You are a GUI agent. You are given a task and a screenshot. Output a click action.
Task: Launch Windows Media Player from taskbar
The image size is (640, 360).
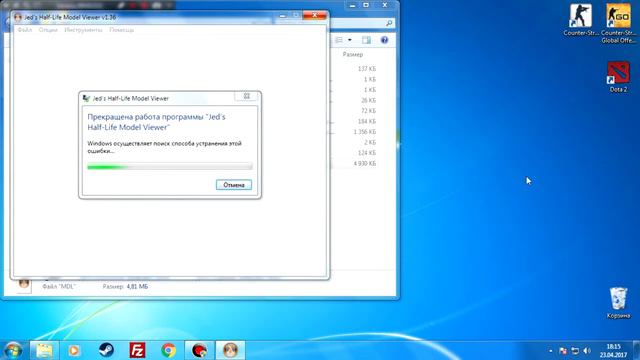pos(74,350)
